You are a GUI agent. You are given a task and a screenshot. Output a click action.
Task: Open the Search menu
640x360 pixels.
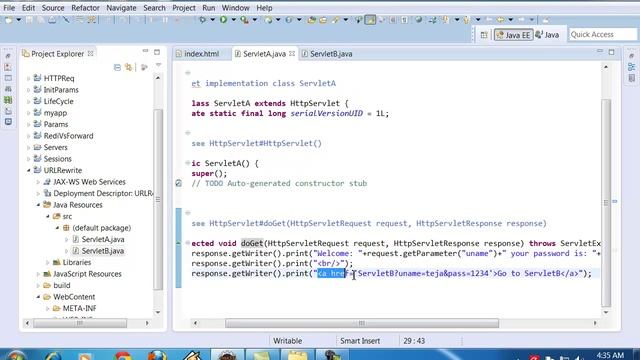[x=154, y=8]
